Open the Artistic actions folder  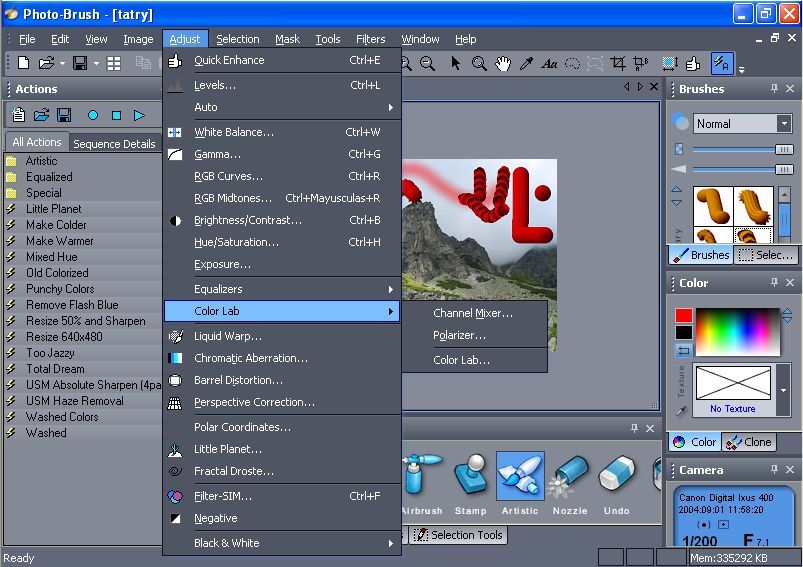click(41, 161)
